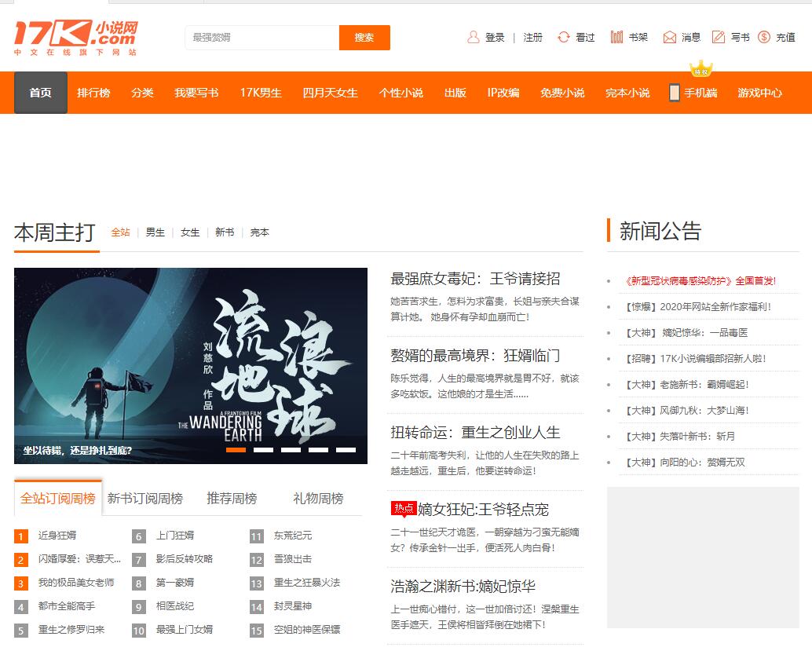Open 我要写书 nav item

tap(196, 93)
